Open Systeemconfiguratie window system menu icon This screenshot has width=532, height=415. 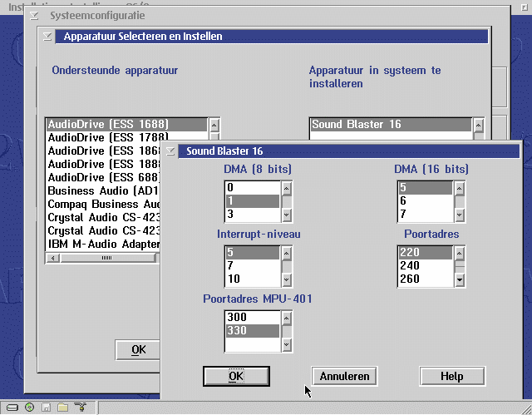click(x=34, y=16)
